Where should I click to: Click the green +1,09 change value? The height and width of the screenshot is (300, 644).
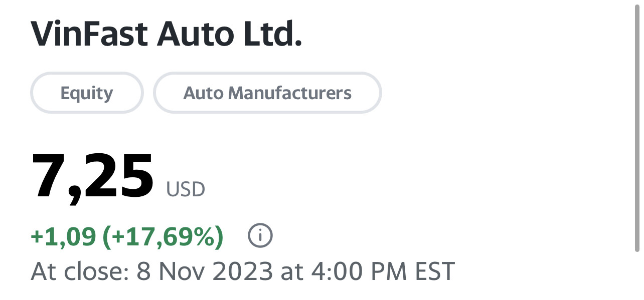click(x=63, y=236)
